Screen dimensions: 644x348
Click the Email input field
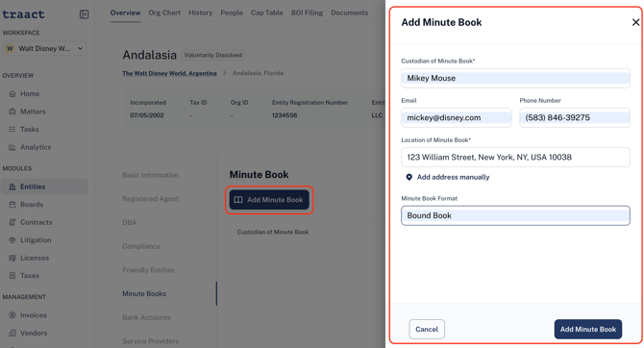(457, 117)
